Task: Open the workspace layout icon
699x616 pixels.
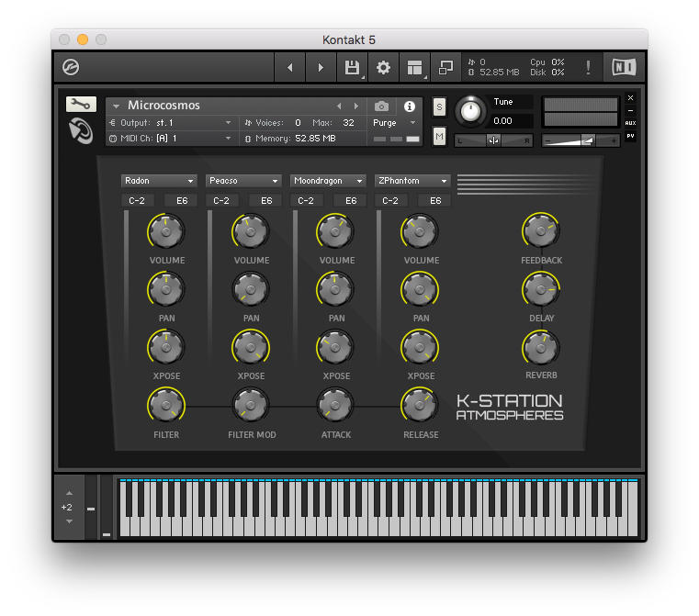Action: pos(414,67)
